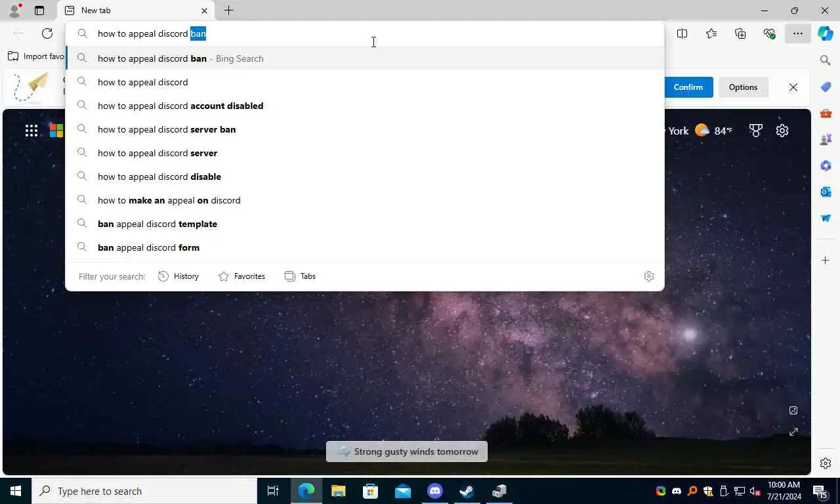Click the background image info icon
Screen dimensions: 840x504
tap(793, 410)
